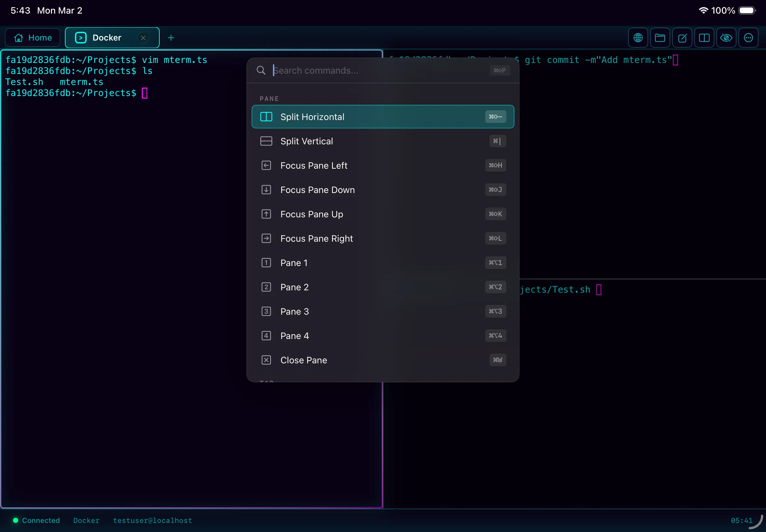
Task: Click the compose note icon
Action: point(682,38)
